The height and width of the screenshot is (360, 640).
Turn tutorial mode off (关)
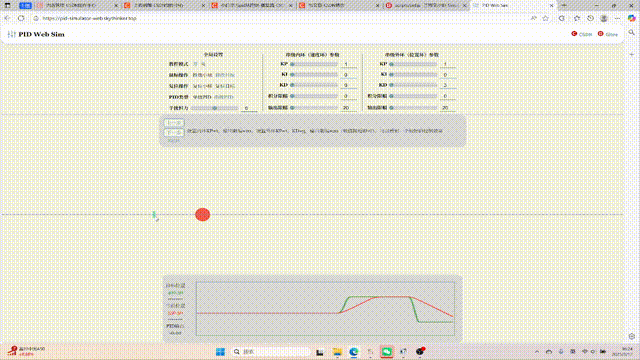click(203, 64)
